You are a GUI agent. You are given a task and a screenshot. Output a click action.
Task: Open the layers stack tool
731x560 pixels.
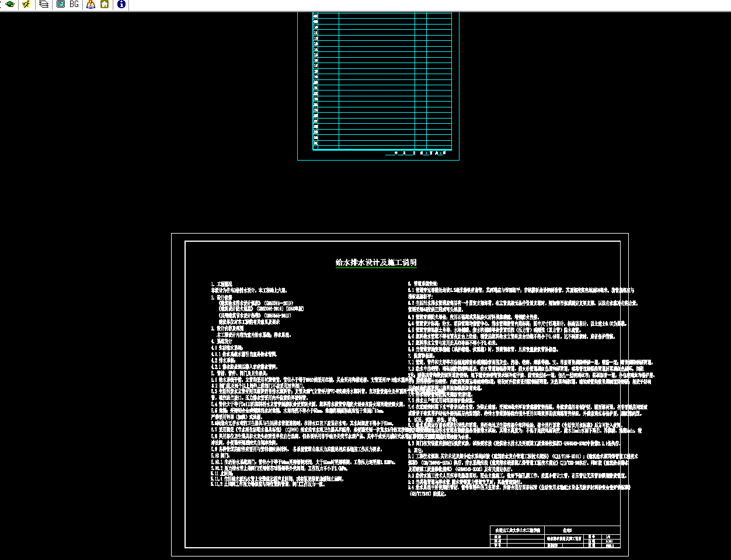tap(44, 4)
